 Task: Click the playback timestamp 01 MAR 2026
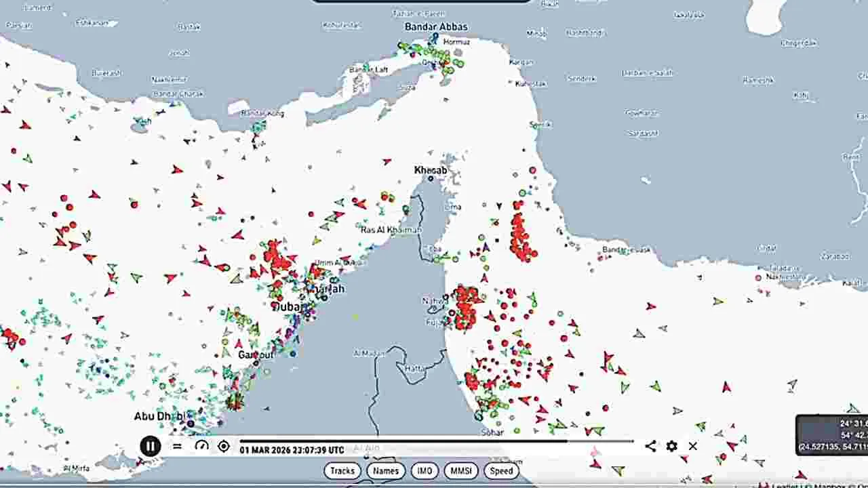point(292,450)
